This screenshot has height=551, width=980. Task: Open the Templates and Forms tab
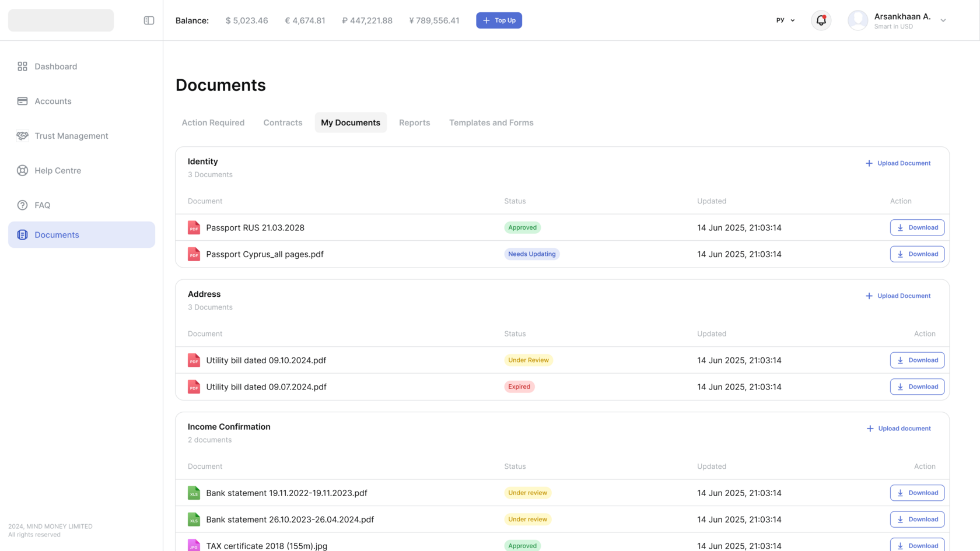[x=491, y=122]
